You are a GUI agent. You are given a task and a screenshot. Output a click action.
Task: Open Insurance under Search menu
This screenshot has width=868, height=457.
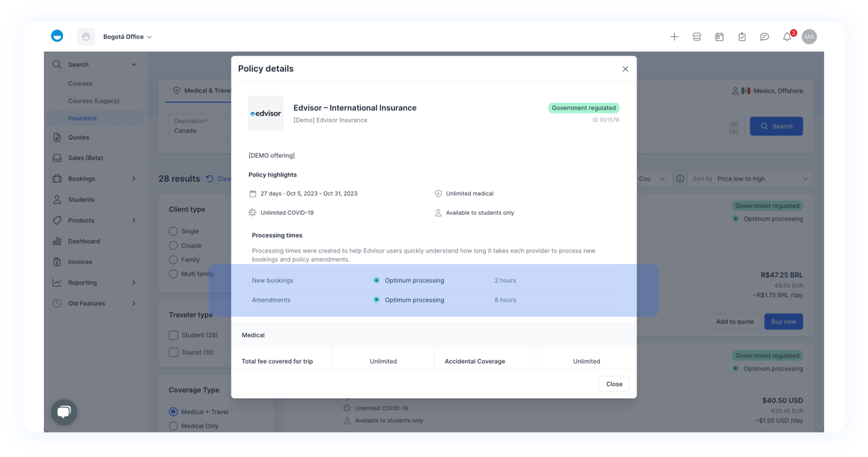pyautogui.click(x=82, y=118)
